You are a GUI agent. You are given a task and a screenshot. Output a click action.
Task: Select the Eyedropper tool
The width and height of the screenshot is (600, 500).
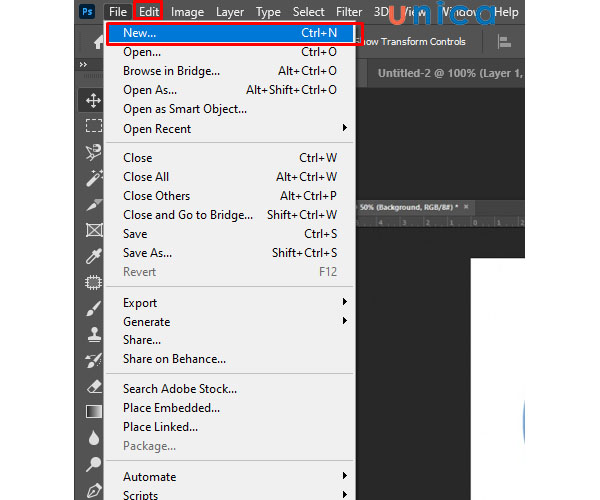(x=93, y=256)
